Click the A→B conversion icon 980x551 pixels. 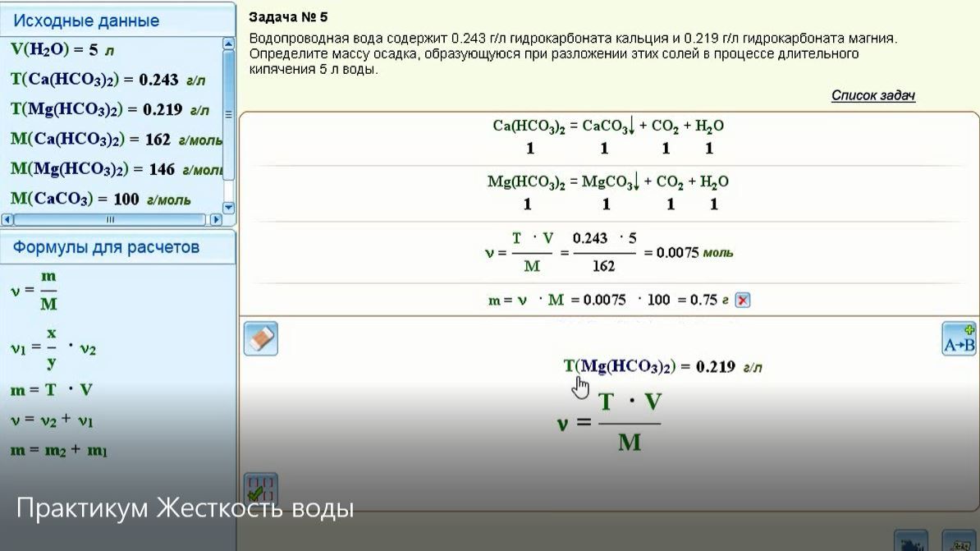pos(959,339)
